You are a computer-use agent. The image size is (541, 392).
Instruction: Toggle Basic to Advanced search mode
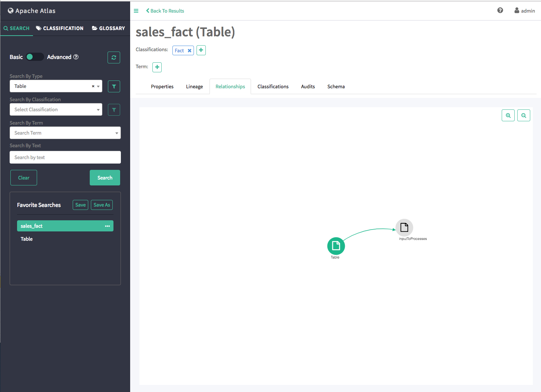(x=35, y=57)
